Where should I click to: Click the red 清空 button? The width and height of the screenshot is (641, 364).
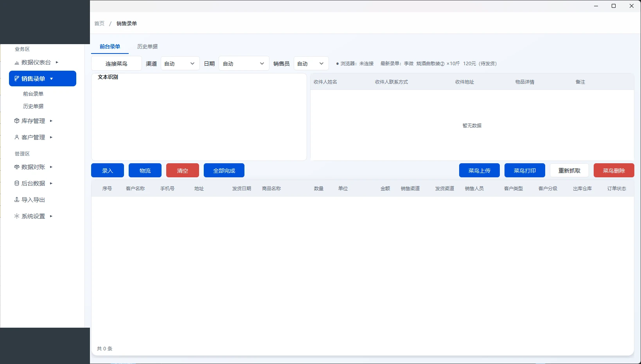point(183,171)
